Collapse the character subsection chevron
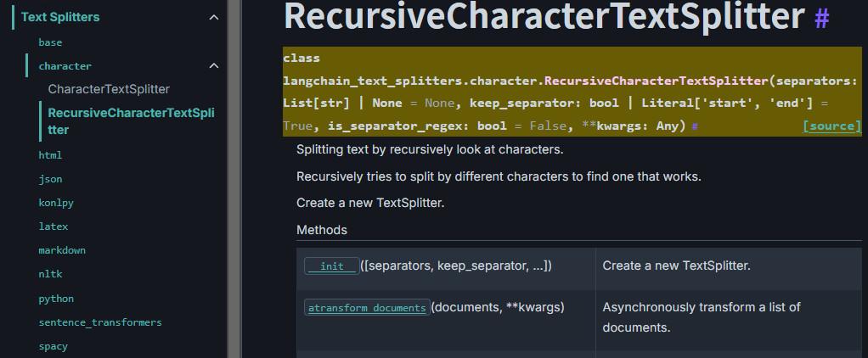868x358 pixels. click(x=214, y=66)
